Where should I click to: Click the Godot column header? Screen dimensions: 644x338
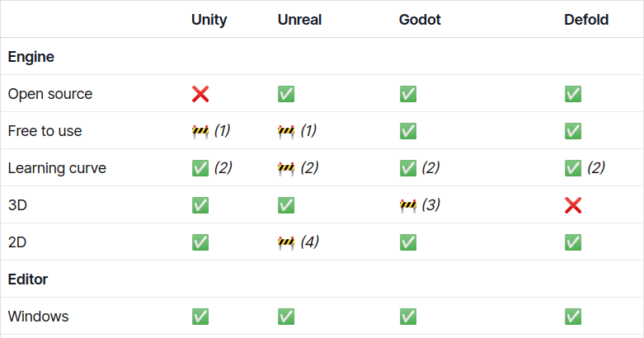(x=420, y=19)
